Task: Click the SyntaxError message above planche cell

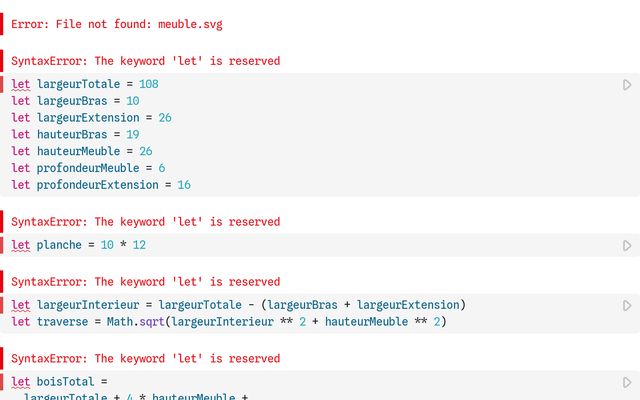Action: [x=146, y=222]
